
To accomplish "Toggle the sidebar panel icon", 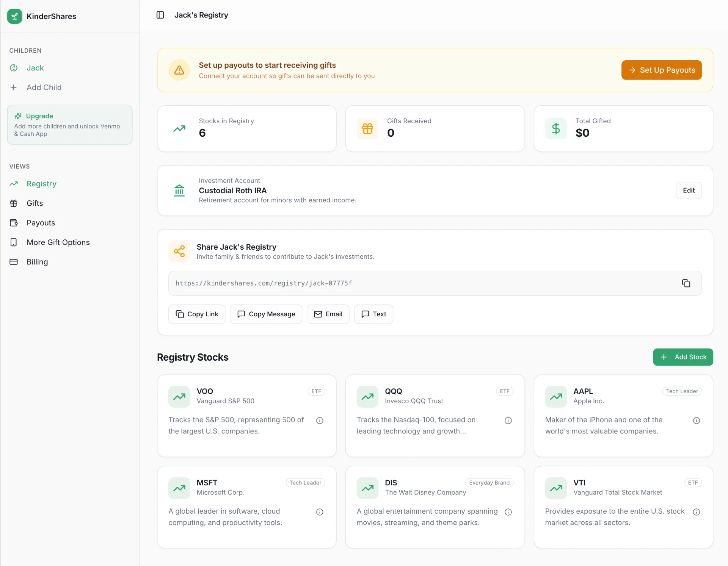I will [160, 15].
